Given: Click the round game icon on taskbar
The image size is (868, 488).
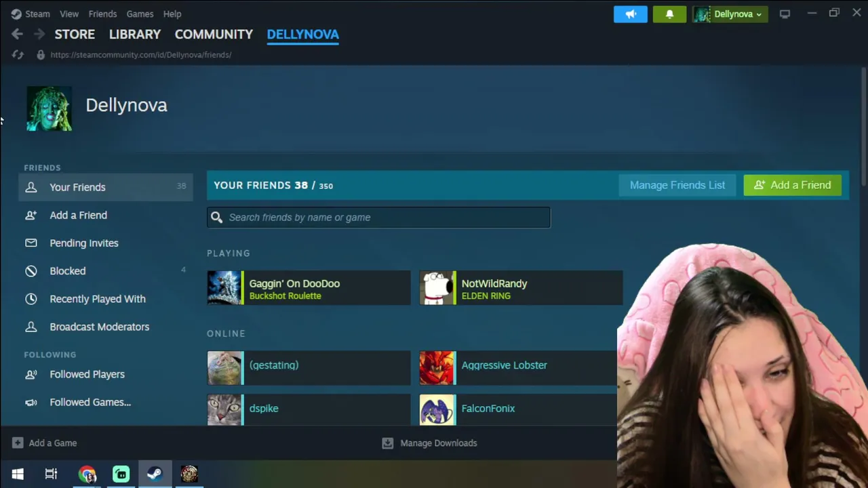Looking at the screenshot, I should (189, 474).
